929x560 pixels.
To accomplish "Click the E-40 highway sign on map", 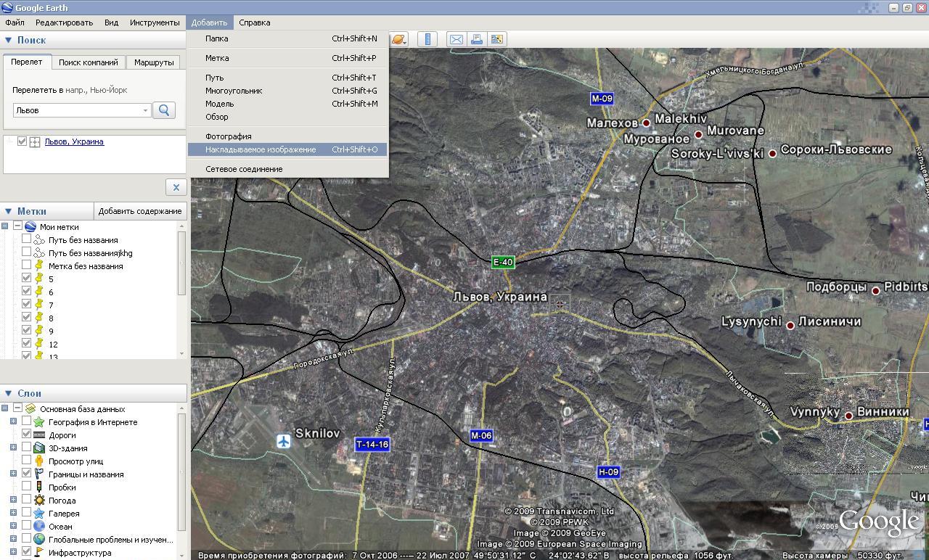I will coord(503,262).
